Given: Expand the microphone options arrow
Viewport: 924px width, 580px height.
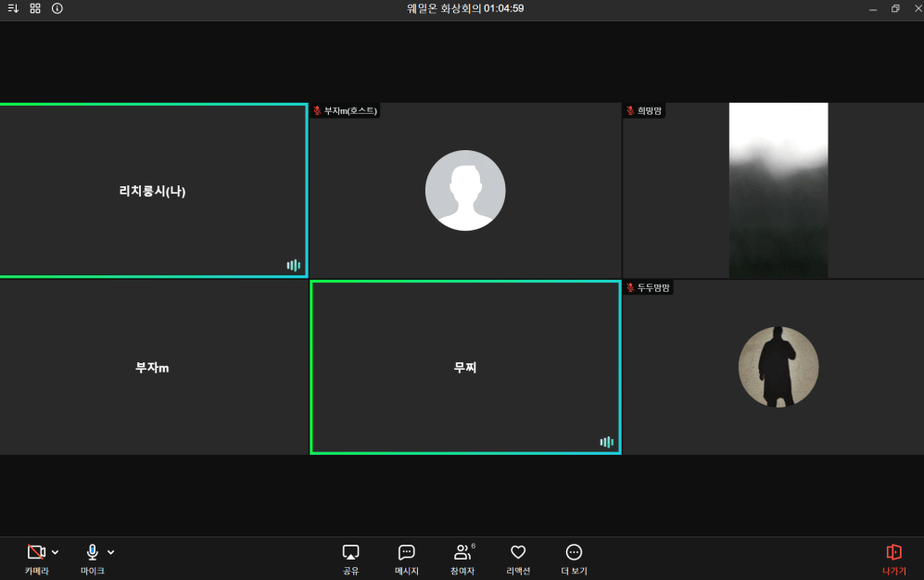Looking at the screenshot, I should pos(111,552).
